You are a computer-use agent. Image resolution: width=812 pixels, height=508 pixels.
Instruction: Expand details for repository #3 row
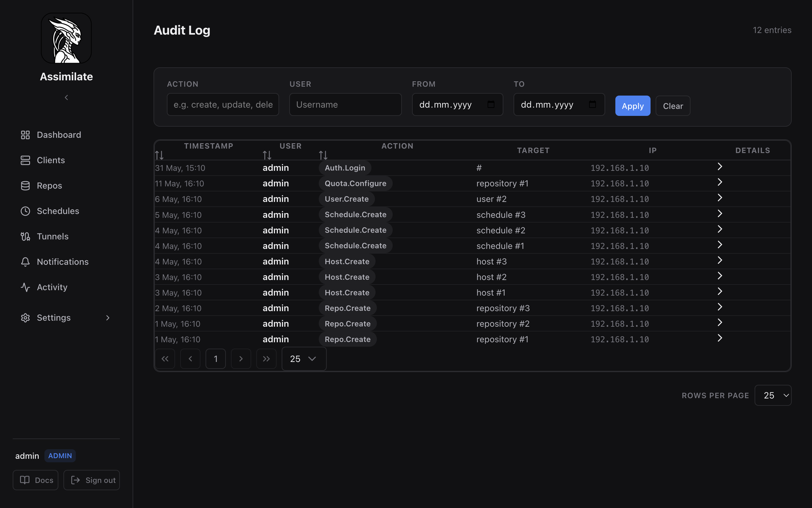coord(720,307)
